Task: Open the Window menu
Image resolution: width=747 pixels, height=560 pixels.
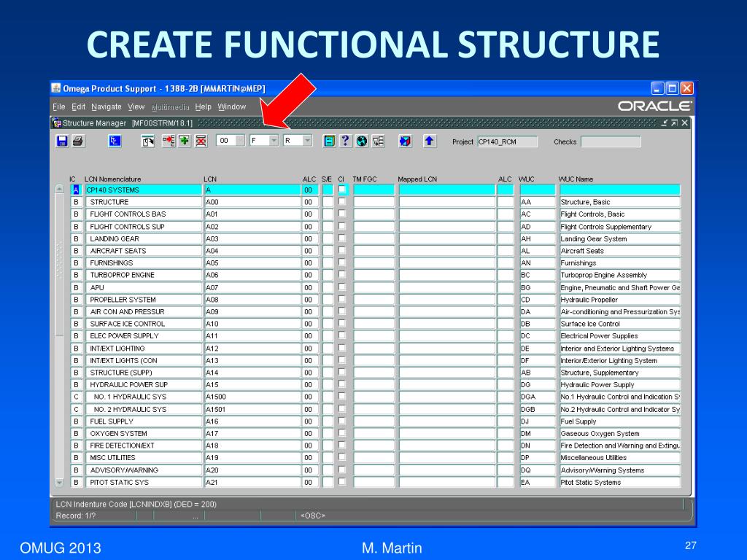Action: [x=231, y=106]
